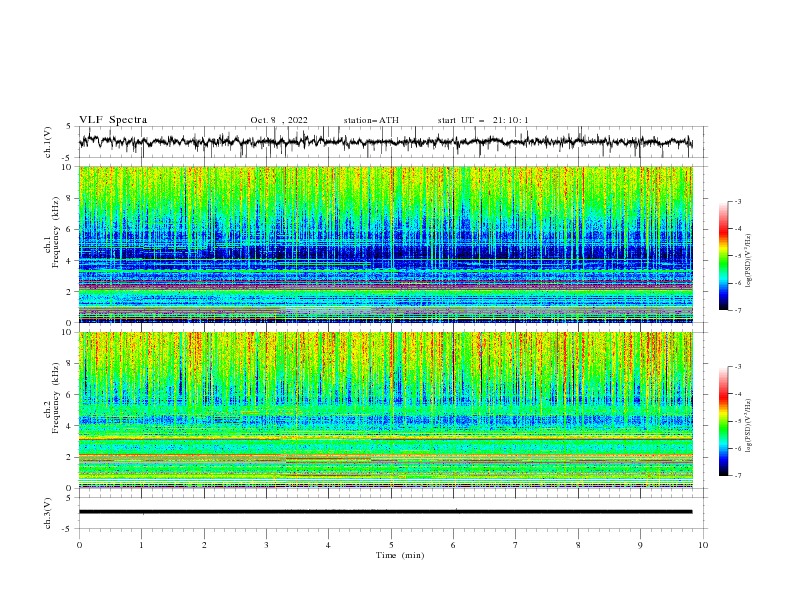
Task: Select the date text "Oct. 8 , 2022"
Action: (279, 120)
